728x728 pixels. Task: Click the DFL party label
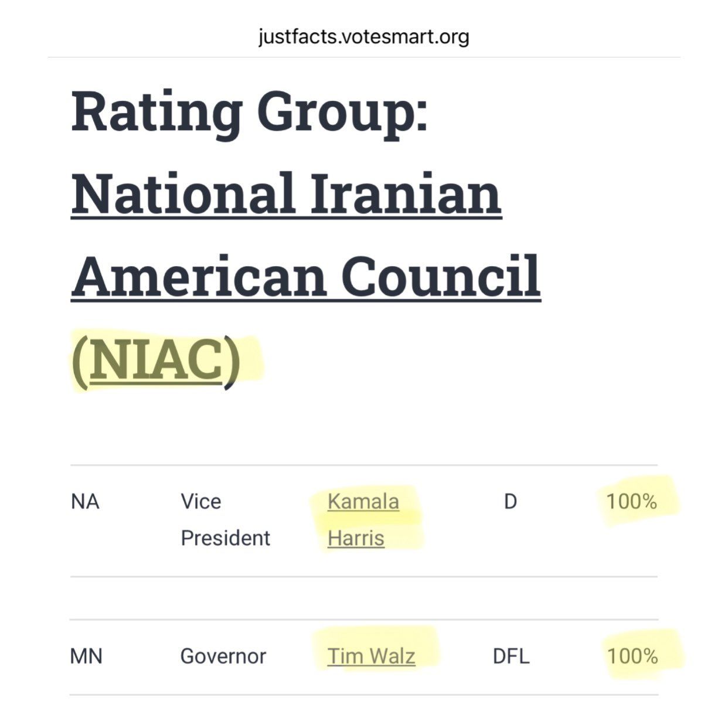pos(511,656)
